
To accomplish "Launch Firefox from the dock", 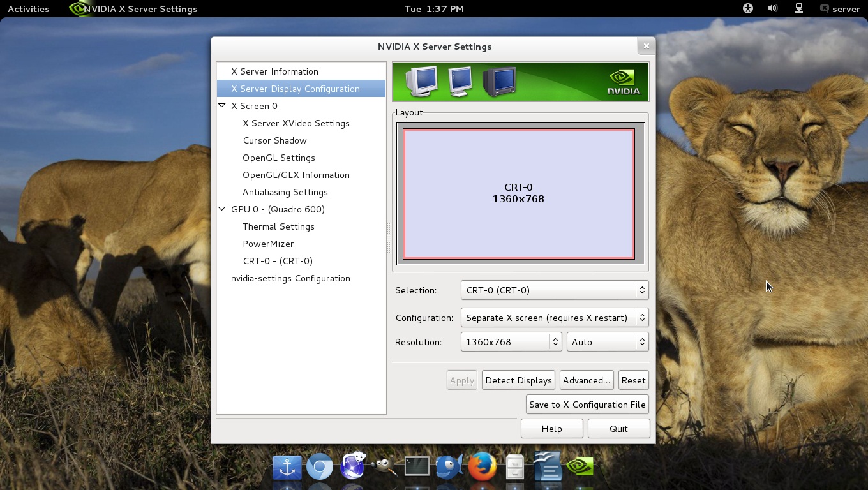I will point(483,467).
